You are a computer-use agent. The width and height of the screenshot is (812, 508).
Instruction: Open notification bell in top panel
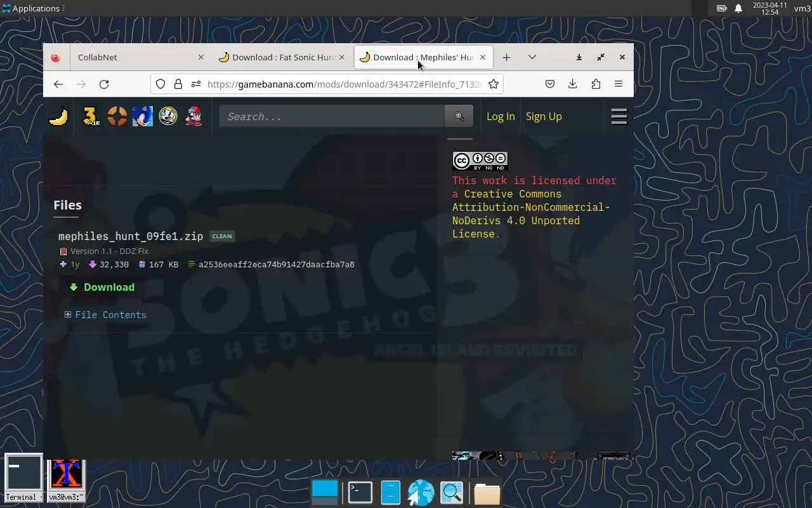(738, 8)
